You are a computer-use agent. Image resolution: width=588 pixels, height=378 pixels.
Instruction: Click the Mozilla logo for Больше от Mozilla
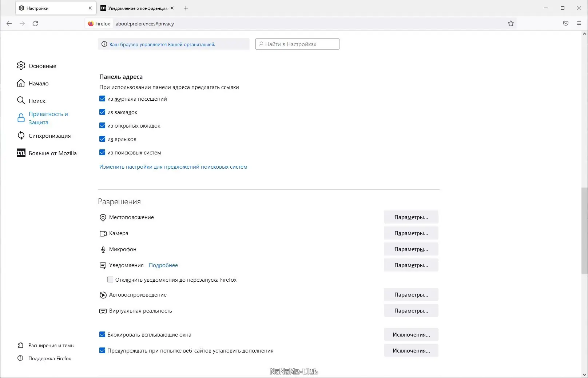coord(21,153)
